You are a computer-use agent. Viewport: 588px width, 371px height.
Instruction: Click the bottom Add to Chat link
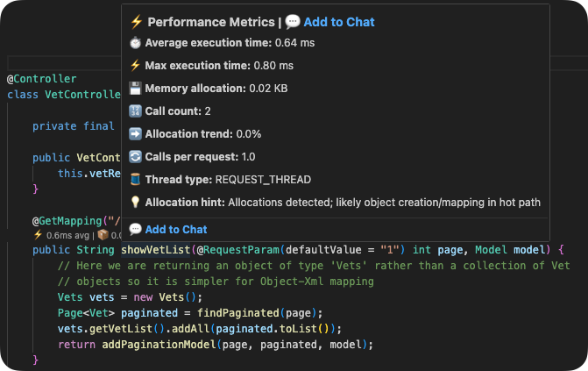pyautogui.click(x=176, y=230)
